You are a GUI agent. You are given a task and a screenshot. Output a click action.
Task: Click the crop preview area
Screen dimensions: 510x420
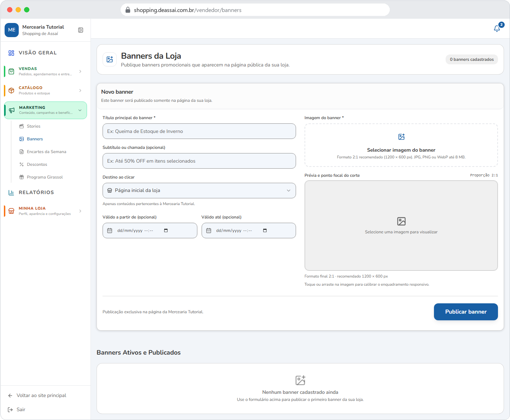point(401,226)
